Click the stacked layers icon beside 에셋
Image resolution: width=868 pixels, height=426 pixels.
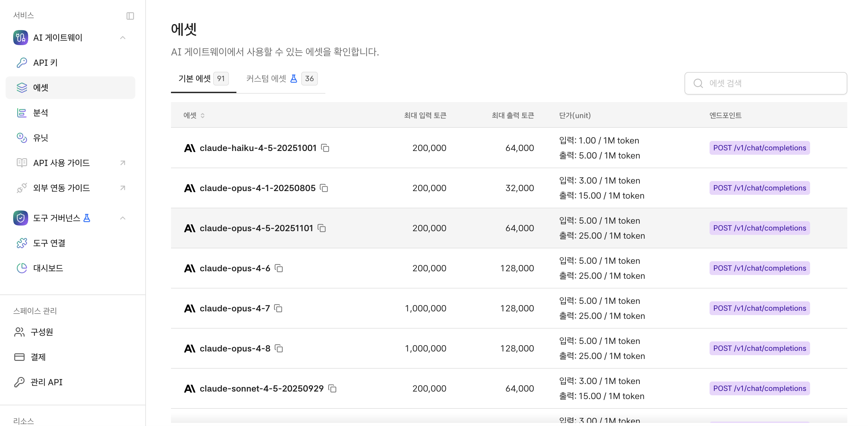(22, 88)
